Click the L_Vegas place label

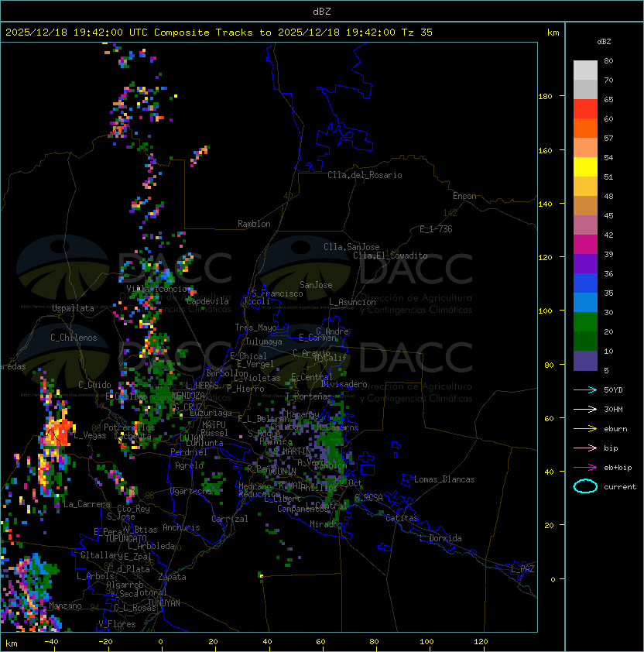tap(90, 435)
